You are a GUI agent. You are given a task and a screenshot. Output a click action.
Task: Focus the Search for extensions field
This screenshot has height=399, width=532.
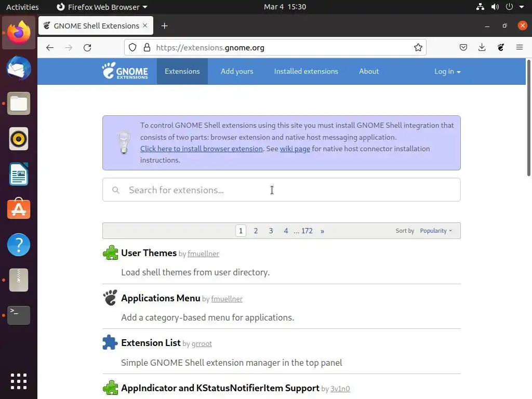pos(282,190)
